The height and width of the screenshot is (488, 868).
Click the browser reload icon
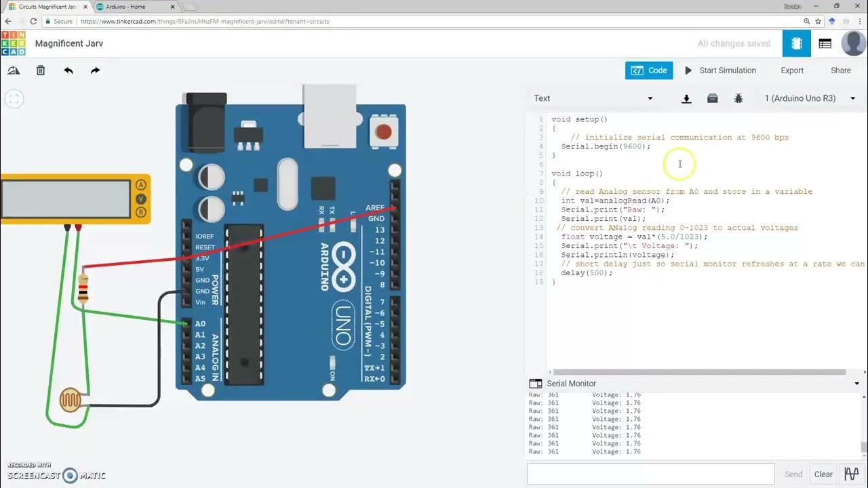pyautogui.click(x=34, y=21)
